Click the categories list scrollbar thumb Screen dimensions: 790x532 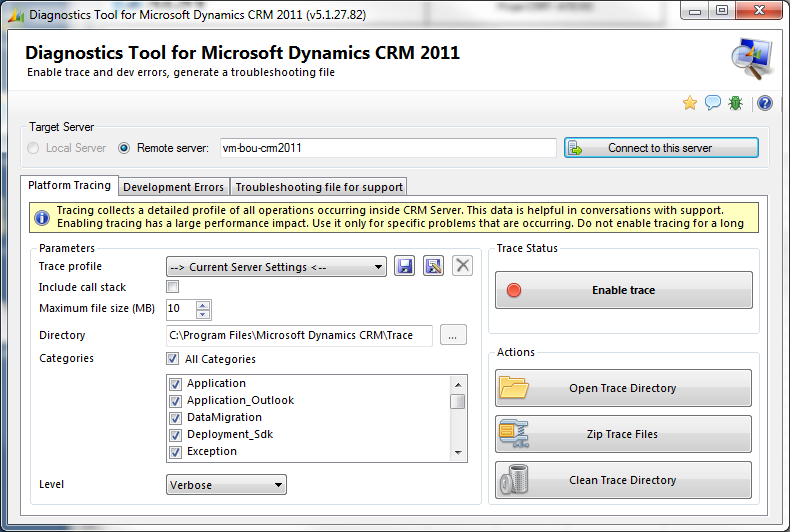(457, 402)
